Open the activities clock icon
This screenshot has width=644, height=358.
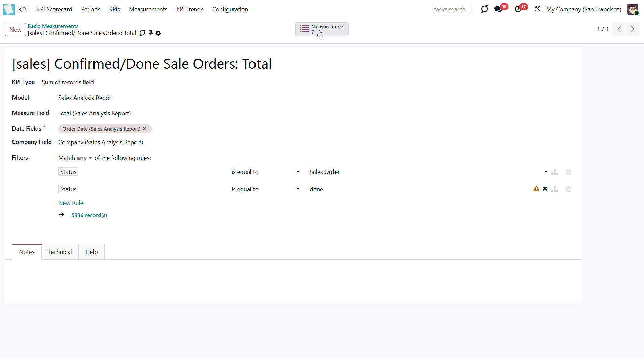click(x=518, y=9)
